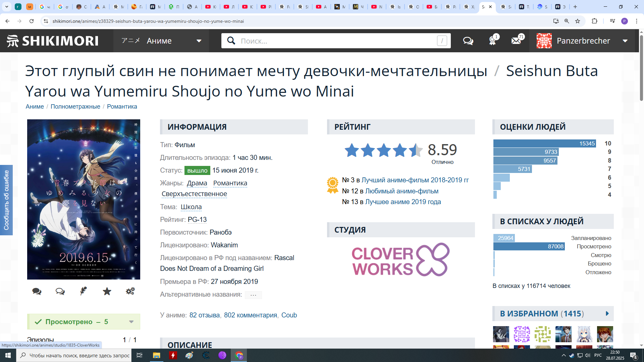Expand the Panzerbrecher user menu arrow

pos(625,41)
